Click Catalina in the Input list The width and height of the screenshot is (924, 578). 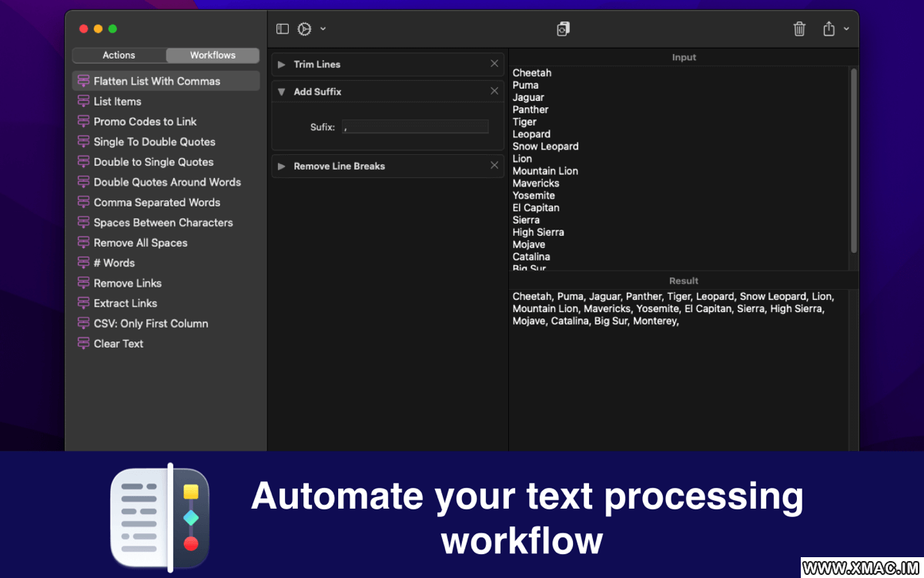tap(531, 257)
